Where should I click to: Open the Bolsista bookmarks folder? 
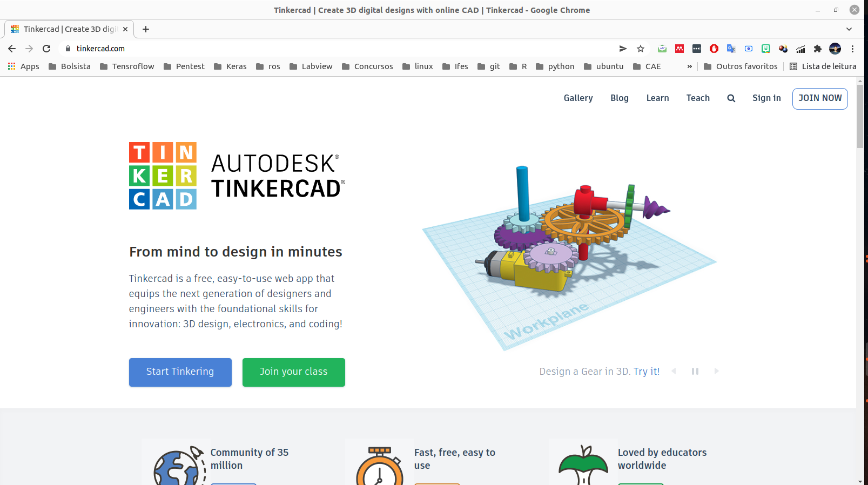coord(70,66)
